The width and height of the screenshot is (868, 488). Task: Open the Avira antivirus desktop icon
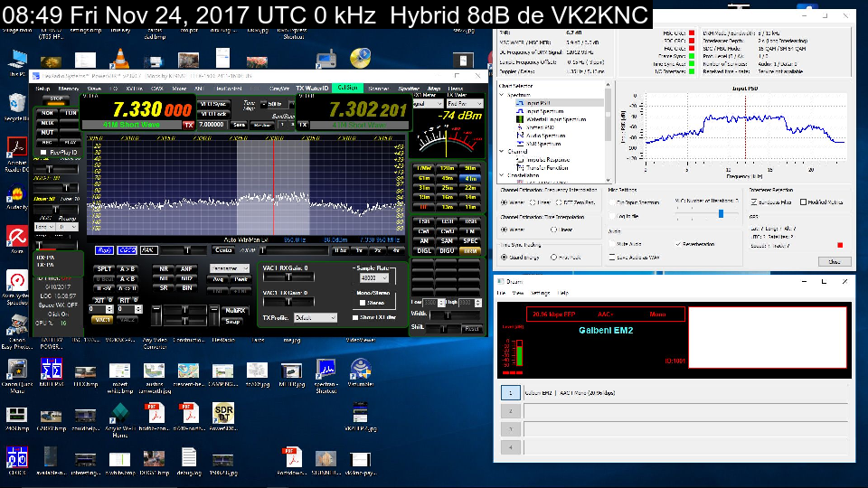coord(16,239)
